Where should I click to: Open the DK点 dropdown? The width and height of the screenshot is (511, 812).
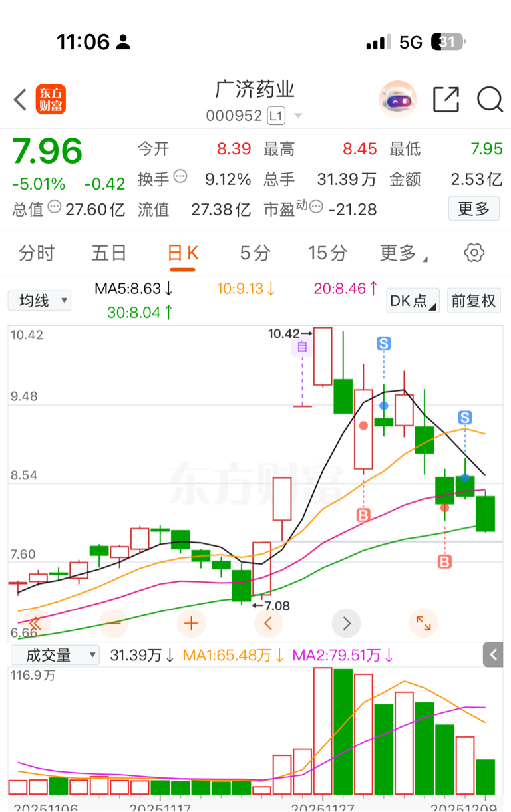(413, 301)
